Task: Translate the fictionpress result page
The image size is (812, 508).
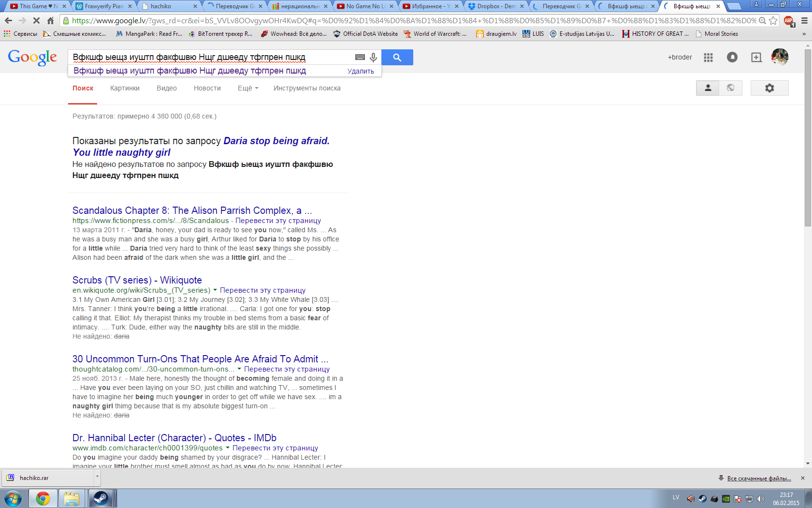Action: coord(278,221)
